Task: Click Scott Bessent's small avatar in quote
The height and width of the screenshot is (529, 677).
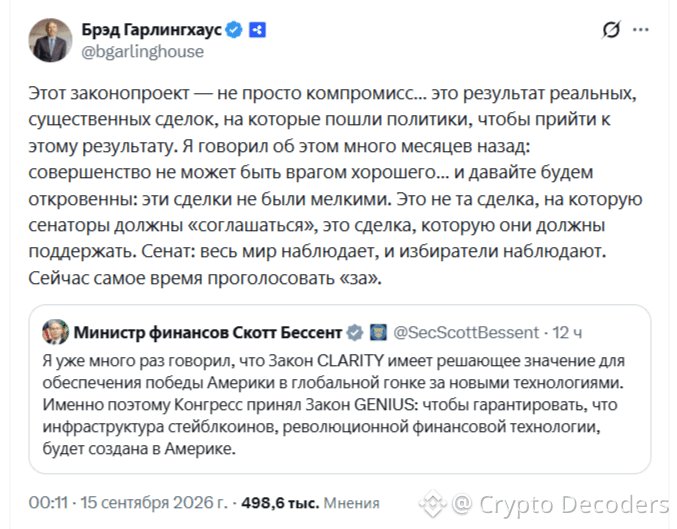Action: coord(55,332)
